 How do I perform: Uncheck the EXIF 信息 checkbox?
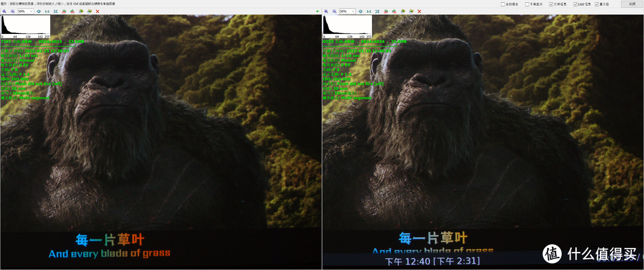tap(575, 4)
